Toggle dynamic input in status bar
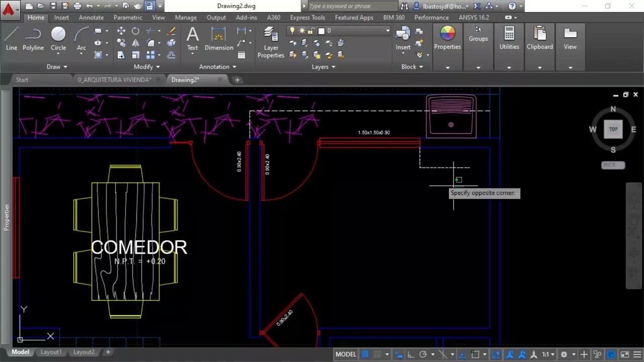Image resolution: width=644 pixels, height=362 pixels. click(398, 354)
